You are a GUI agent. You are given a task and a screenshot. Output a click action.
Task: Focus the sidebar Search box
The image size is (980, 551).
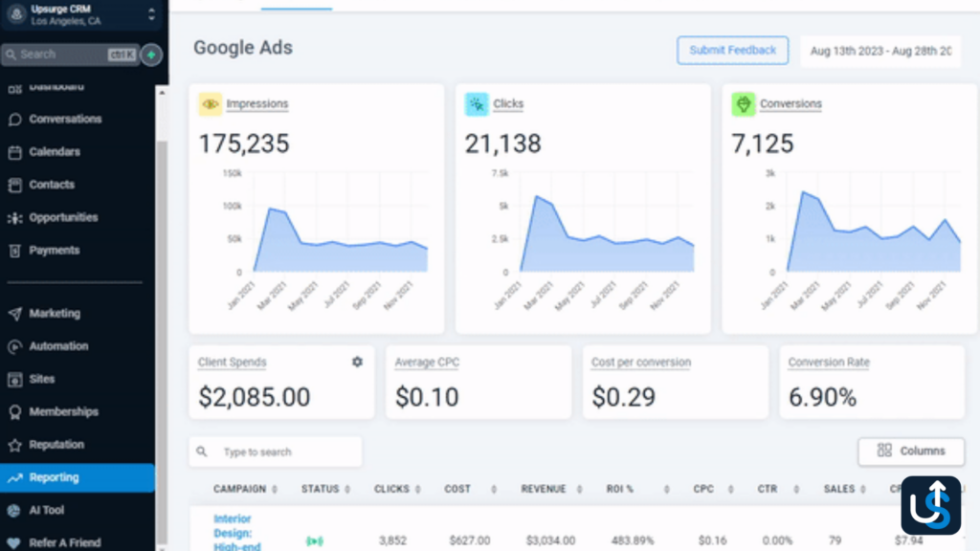[x=70, y=55]
